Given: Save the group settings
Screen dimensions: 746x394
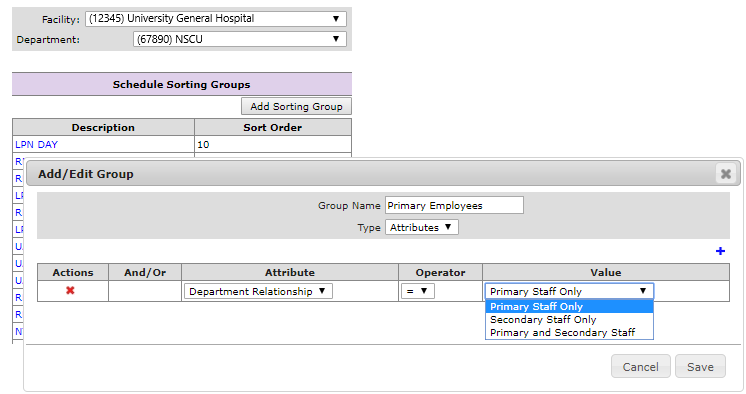Looking at the screenshot, I should (700, 366).
